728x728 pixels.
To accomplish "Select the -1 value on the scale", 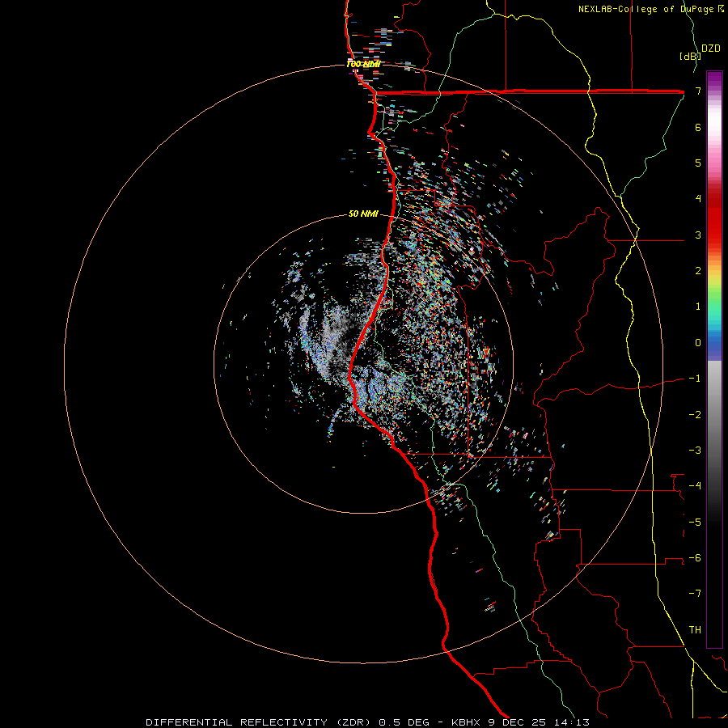I will tap(695, 379).
